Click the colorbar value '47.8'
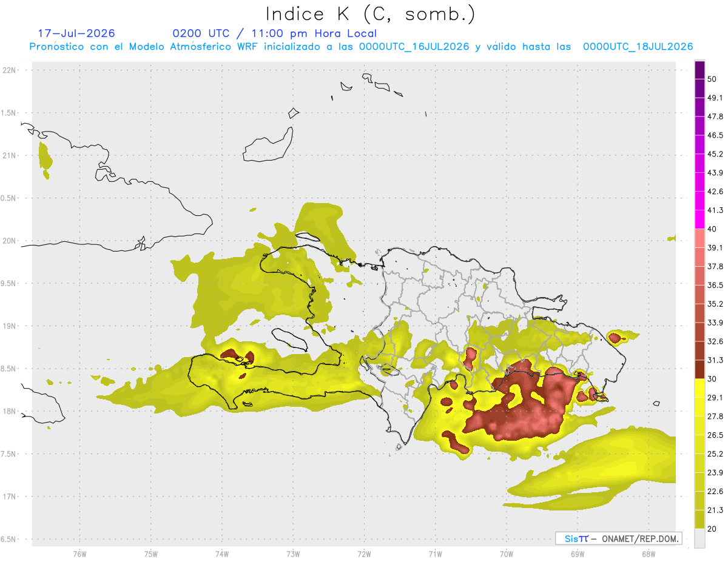This screenshot has height=562, width=728. pos(715,116)
